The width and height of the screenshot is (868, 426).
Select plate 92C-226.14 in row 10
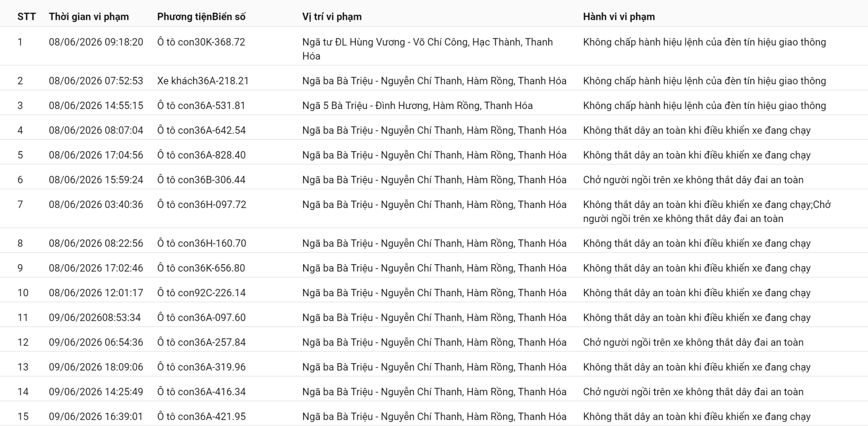[x=201, y=293]
